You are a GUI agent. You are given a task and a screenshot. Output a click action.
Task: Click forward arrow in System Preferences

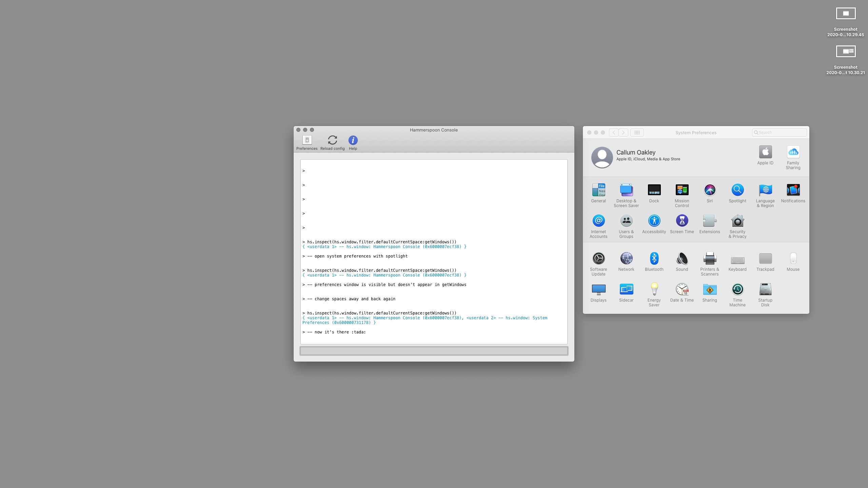[x=623, y=133]
